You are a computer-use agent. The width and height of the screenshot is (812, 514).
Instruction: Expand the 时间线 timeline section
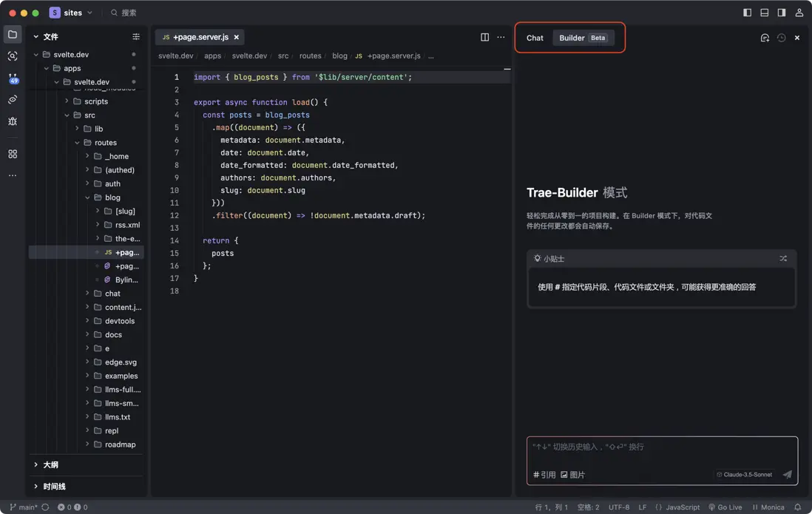point(54,486)
